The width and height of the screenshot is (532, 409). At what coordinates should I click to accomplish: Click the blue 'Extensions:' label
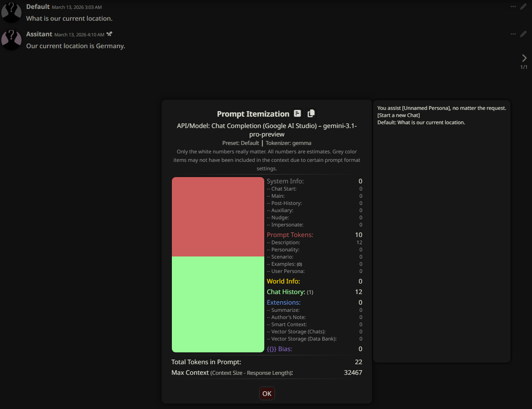(284, 302)
